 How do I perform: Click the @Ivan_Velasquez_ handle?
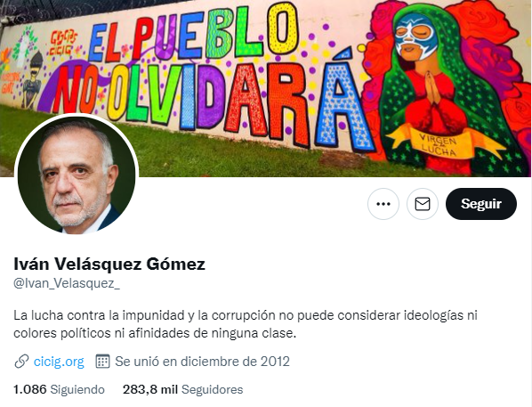67,283
